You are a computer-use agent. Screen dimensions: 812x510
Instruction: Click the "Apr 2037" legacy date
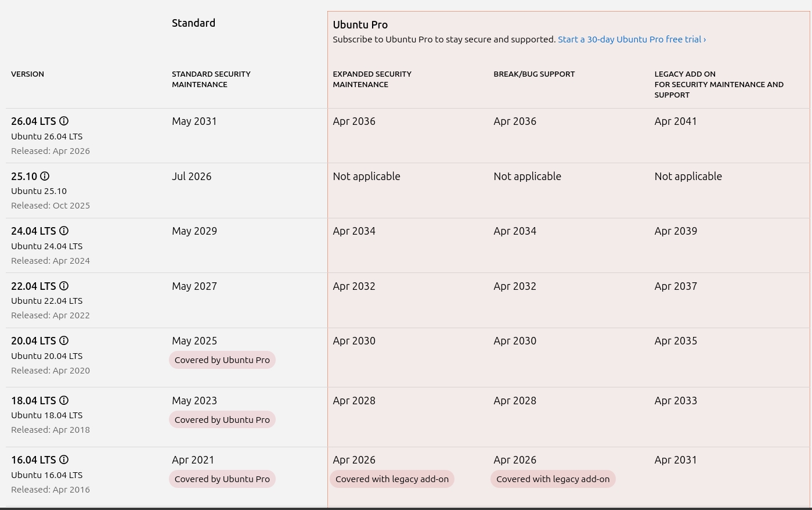(x=676, y=286)
